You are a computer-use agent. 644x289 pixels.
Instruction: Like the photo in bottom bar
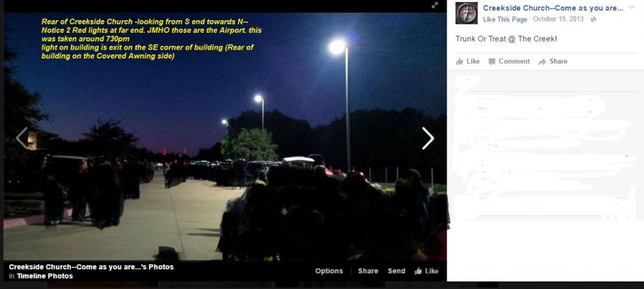(426, 271)
